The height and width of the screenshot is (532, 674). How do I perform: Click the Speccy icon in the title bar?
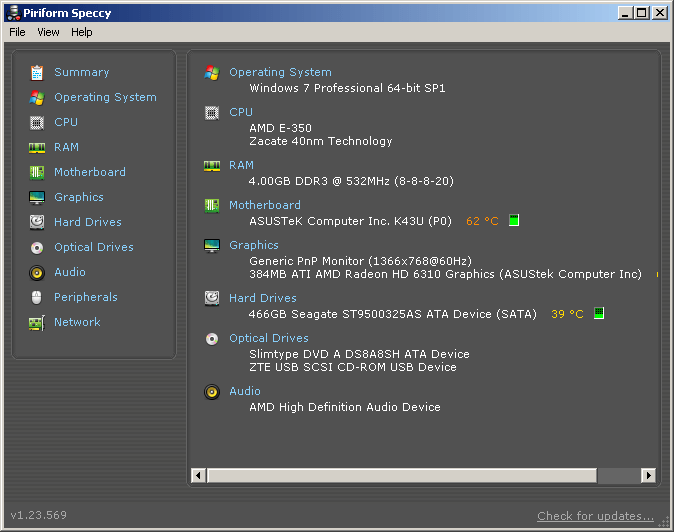[x=14, y=13]
